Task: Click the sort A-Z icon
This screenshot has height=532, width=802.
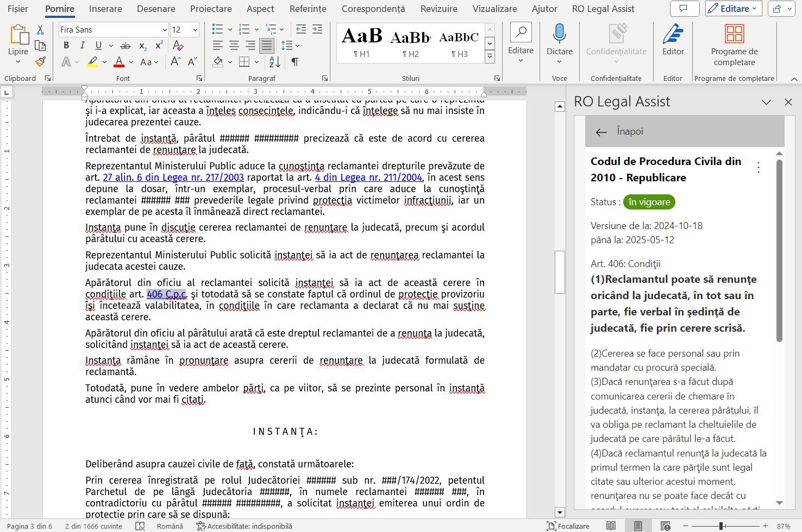Action: pos(275,62)
